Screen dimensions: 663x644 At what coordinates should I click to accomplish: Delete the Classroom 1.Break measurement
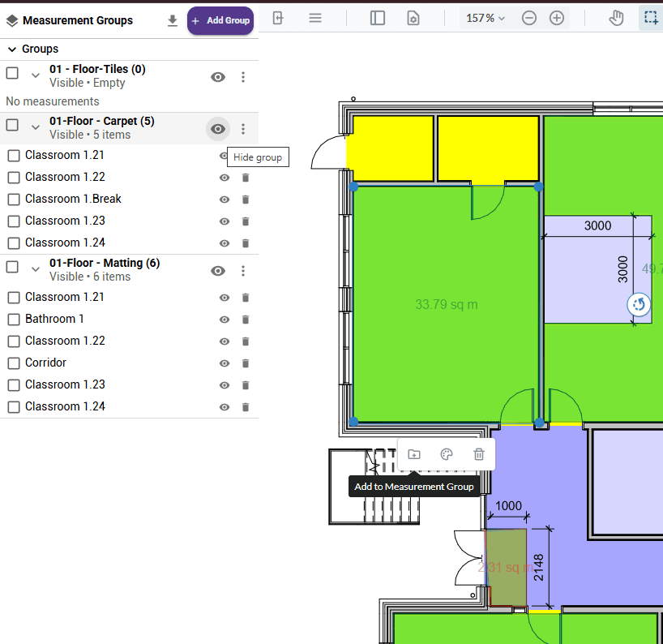246,200
